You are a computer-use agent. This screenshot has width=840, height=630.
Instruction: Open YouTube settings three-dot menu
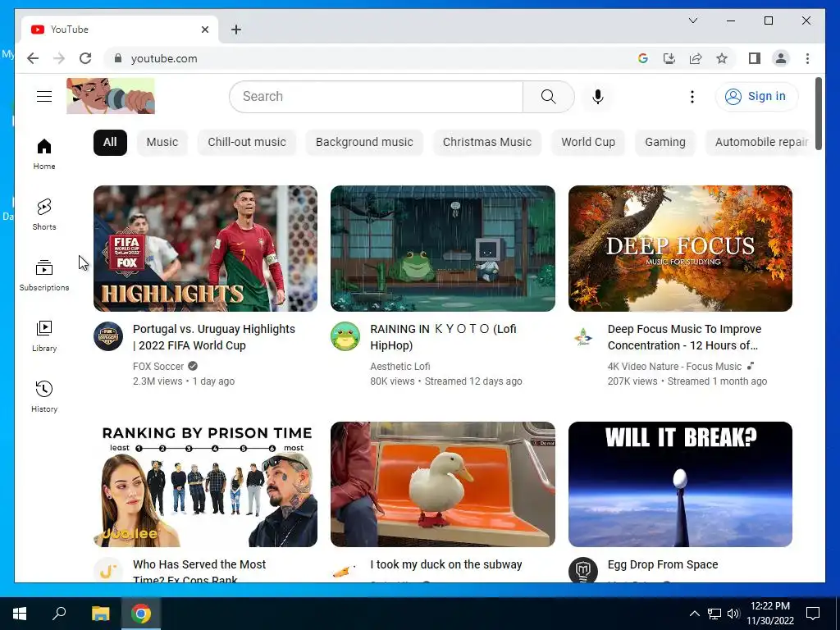(692, 97)
